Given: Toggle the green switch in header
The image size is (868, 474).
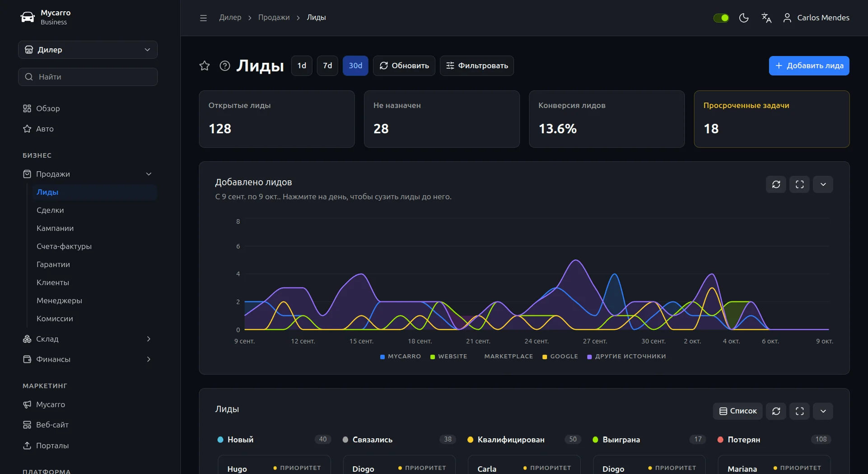Looking at the screenshot, I should click(721, 18).
